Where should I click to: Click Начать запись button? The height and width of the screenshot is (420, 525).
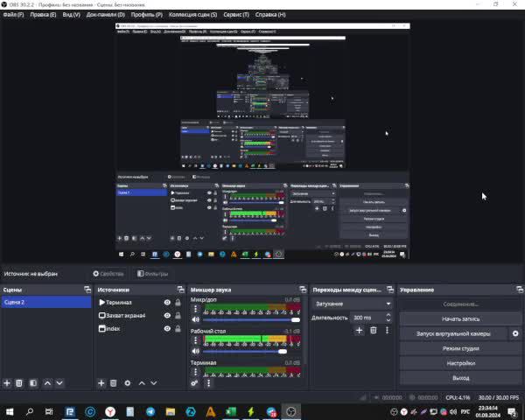(461, 318)
